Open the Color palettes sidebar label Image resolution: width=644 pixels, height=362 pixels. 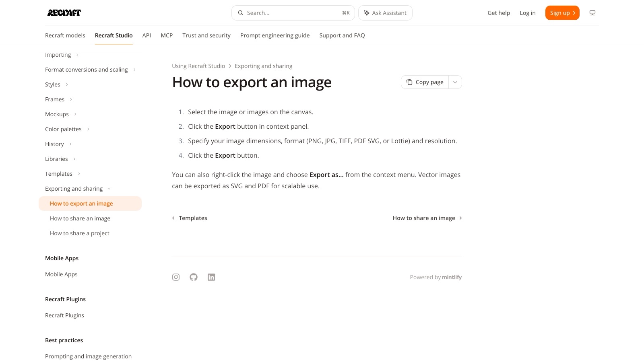pos(63,129)
